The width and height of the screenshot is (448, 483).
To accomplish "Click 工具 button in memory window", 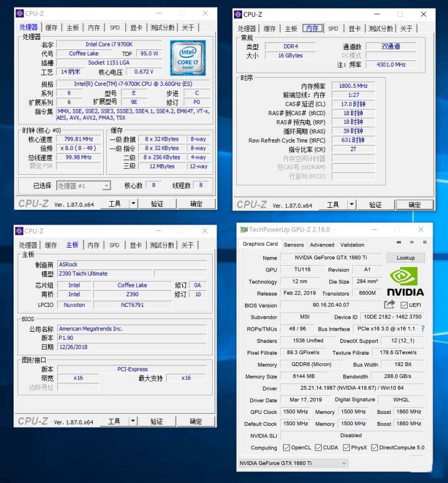I will [x=333, y=205].
